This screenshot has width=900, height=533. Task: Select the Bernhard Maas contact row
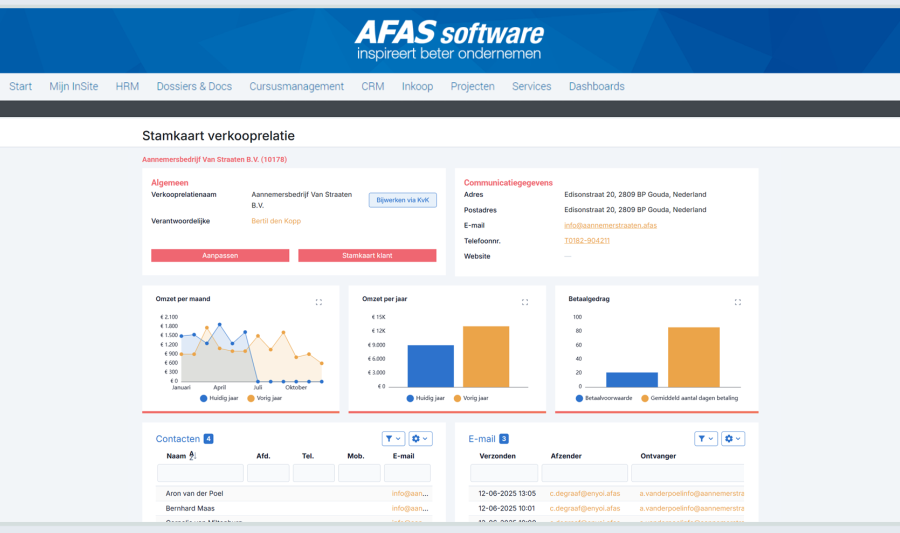tap(293, 508)
